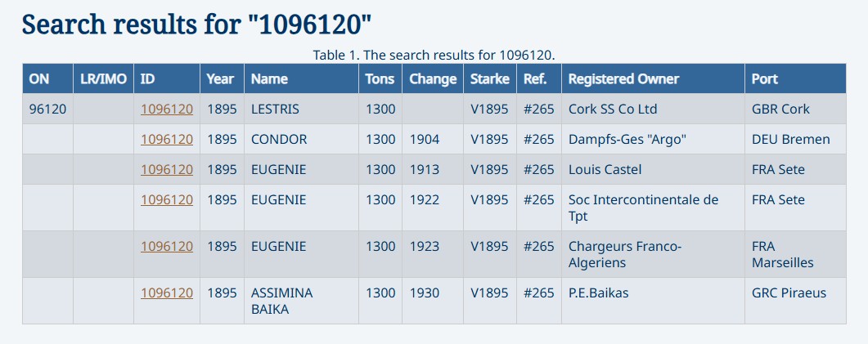
Task: Click the Change column header
Action: click(x=433, y=79)
